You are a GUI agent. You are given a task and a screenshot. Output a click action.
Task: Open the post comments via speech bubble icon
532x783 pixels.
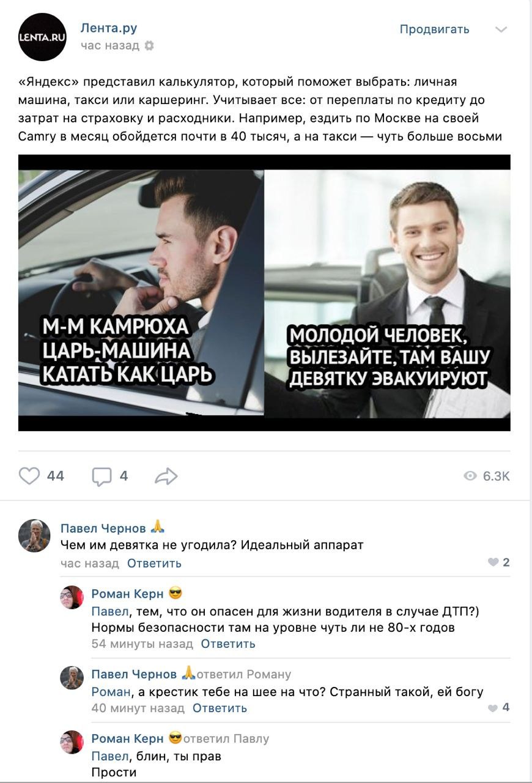tap(102, 476)
